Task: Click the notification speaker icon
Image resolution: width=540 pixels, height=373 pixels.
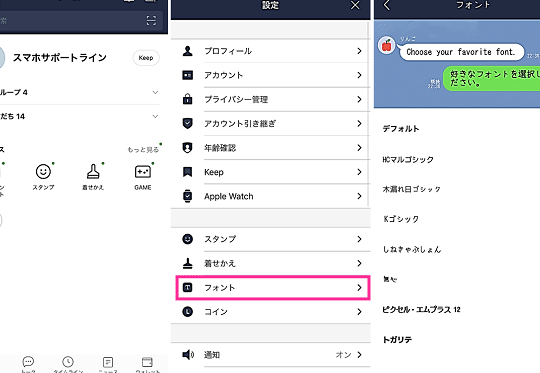Action: click(188, 354)
